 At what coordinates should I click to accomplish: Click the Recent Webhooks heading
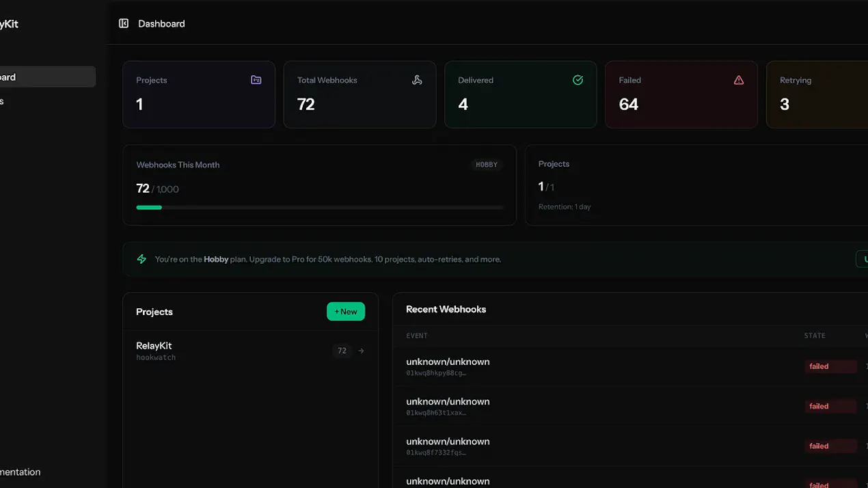[x=446, y=309]
